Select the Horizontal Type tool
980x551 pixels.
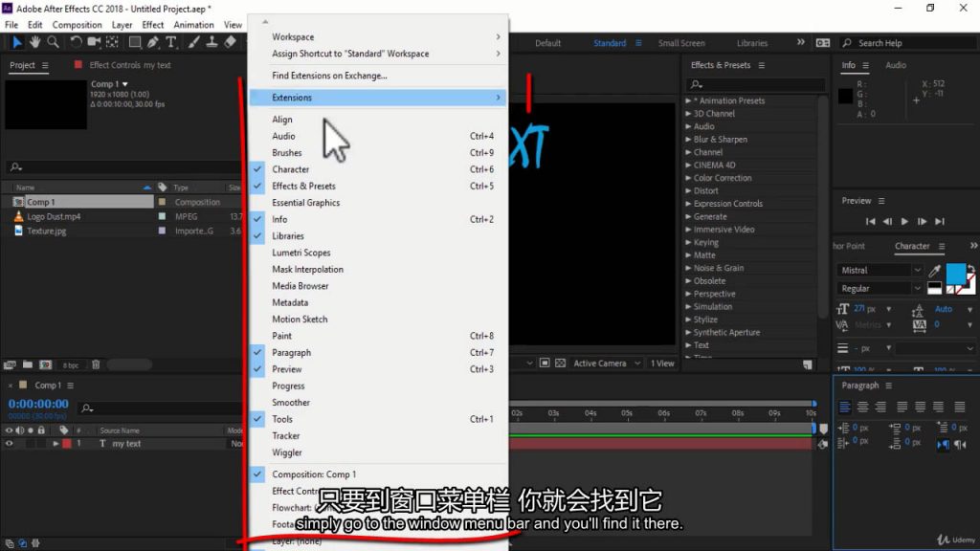170,42
